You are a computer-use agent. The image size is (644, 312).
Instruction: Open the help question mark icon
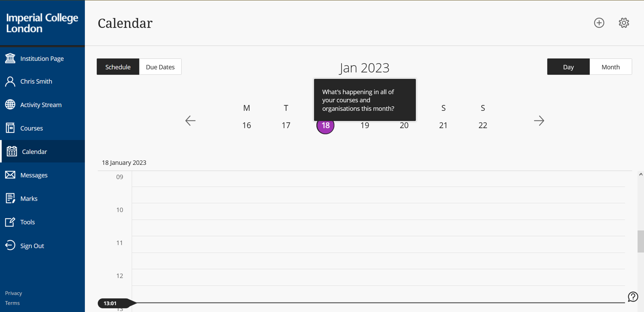click(633, 297)
